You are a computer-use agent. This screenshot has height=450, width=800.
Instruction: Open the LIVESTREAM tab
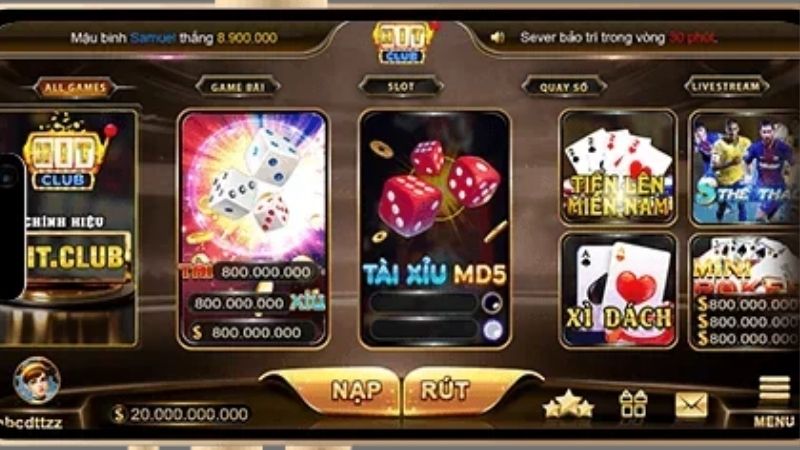(x=726, y=87)
